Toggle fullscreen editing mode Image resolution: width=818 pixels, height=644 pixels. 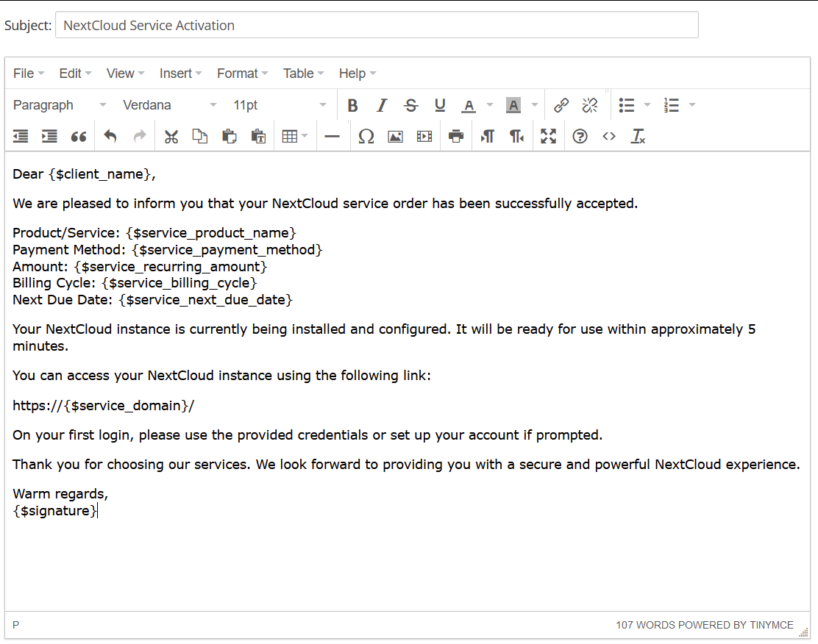click(x=548, y=135)
